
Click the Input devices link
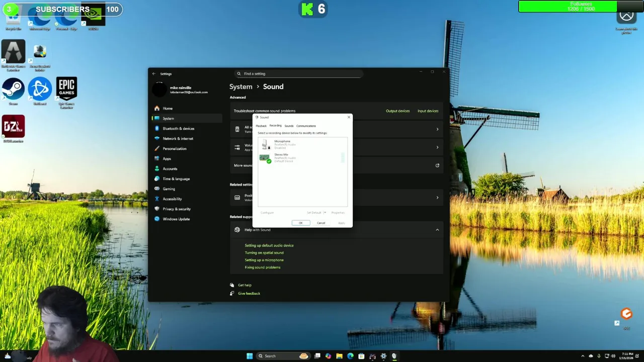tap(428, 111)
